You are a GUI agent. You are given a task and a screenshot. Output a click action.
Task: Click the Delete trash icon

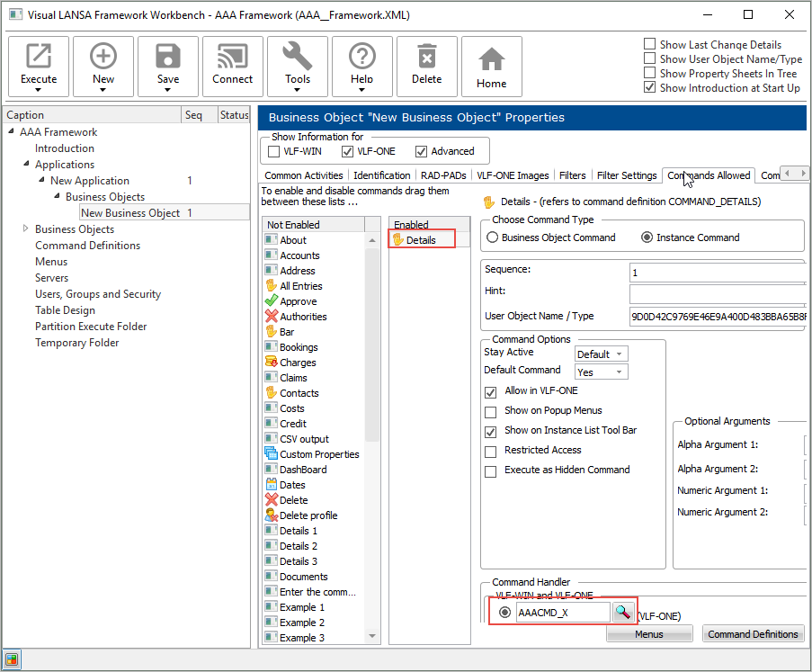tap(426, 65)
